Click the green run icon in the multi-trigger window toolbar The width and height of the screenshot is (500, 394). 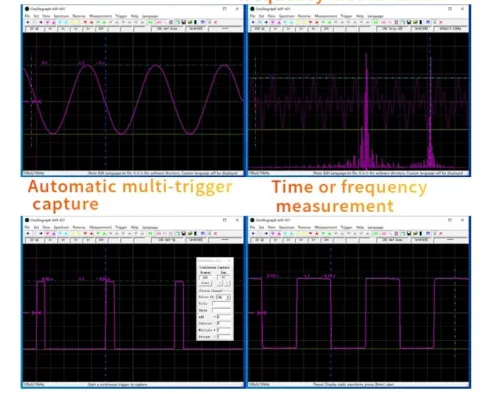click(150, 233)
